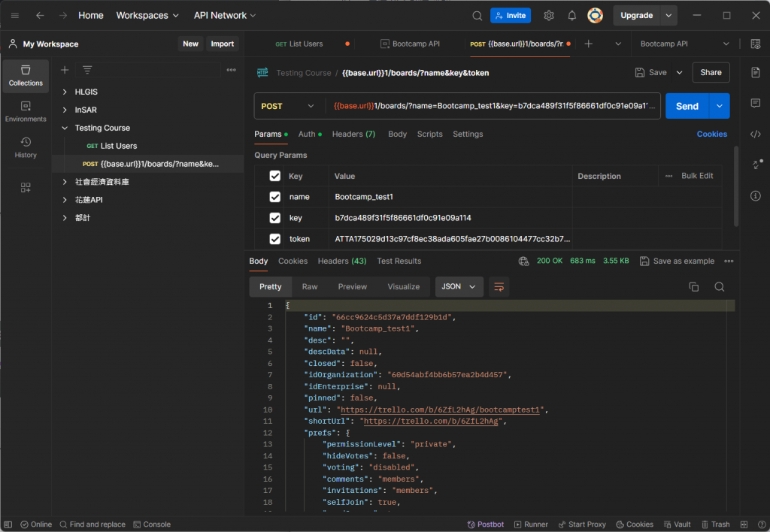The image size is (770, 532).
Task: Open collections options three-dot menu
Action: pyautogui.click(x=232, y=70)
